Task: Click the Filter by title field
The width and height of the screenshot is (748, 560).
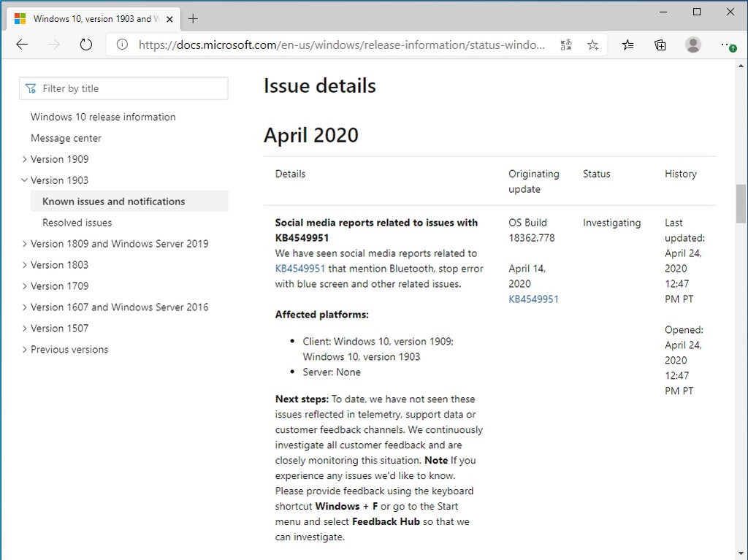Action: pos(124,88)
